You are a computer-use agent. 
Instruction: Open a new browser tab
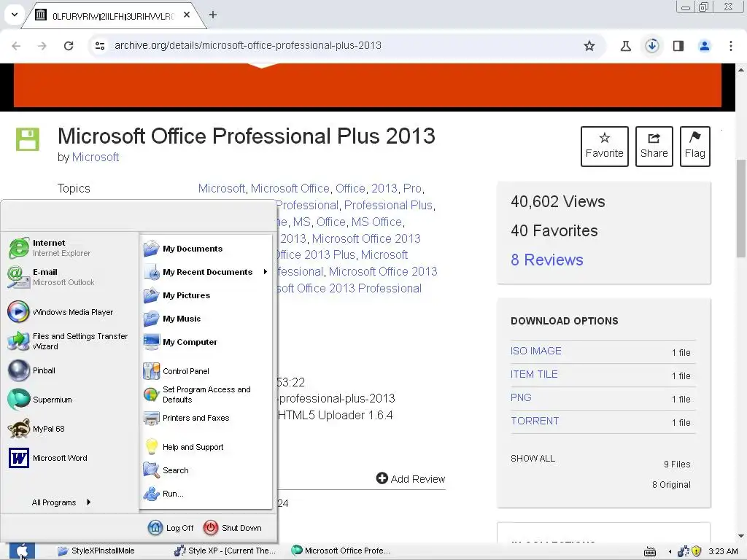tap(213, 15)
